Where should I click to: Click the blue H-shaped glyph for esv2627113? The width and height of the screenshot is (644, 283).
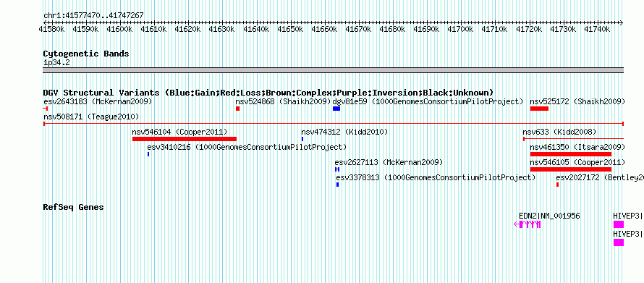coord(337,169)
